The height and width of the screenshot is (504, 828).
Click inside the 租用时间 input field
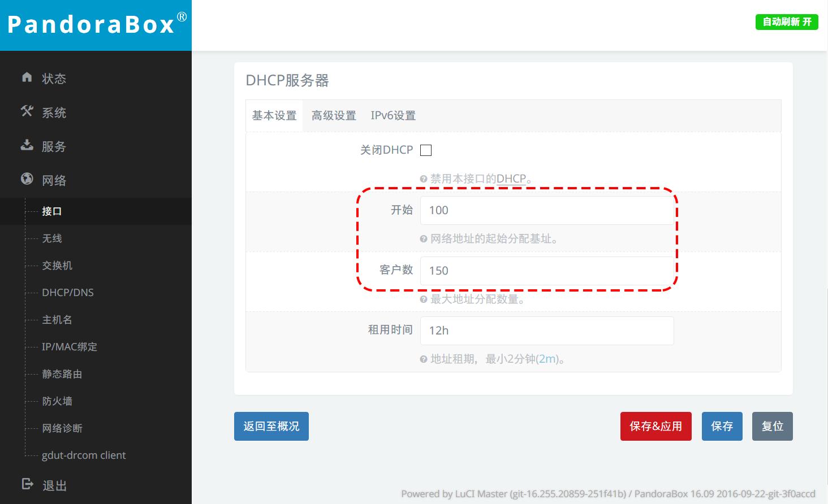pos(546,331)
